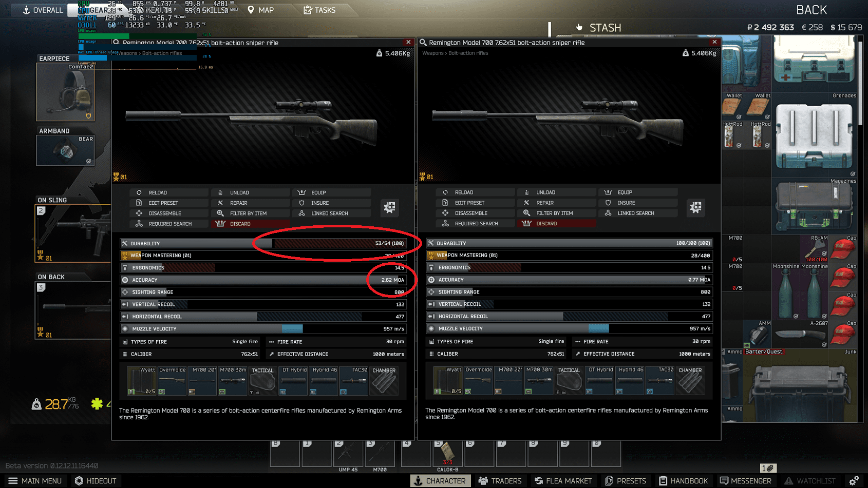Select the On Back weapon slot
This screenshot has width=868, height=488.
(73, 310)
